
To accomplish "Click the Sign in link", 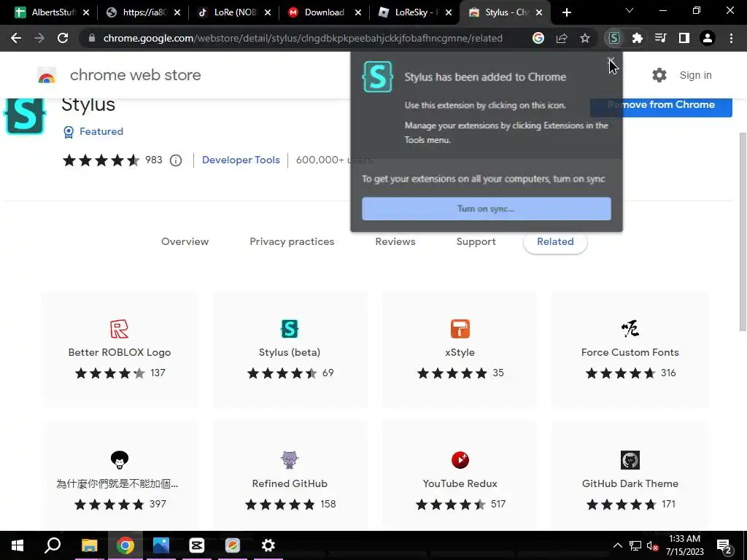I will [x=695, y=75].
